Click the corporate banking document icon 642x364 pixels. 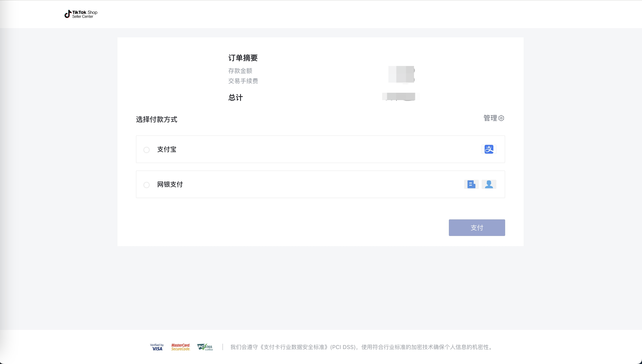[x=471, y=184]
